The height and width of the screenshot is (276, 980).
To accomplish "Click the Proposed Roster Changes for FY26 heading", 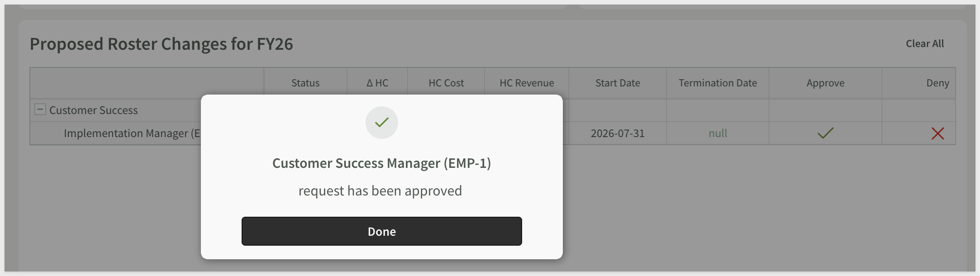I will coord(162,44).
